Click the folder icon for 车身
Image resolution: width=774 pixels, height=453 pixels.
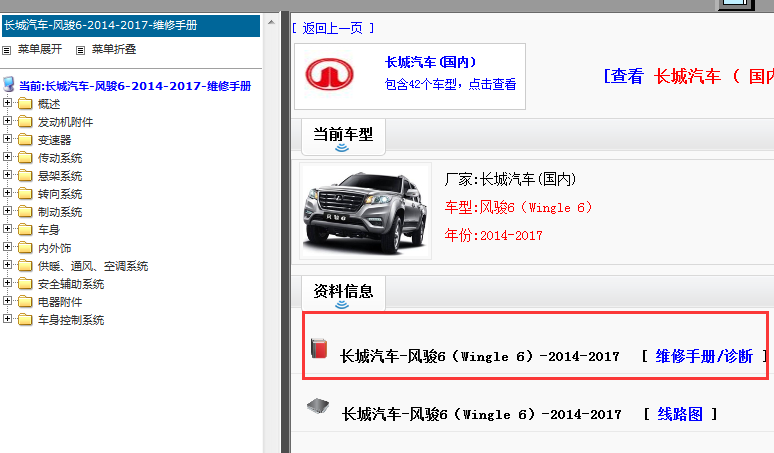[x=25, y=229]
